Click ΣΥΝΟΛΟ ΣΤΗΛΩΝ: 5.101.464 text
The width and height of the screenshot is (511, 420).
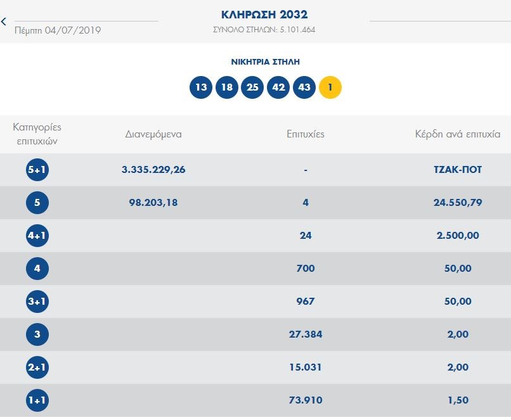pyautogui.click(x=264, y=30)
